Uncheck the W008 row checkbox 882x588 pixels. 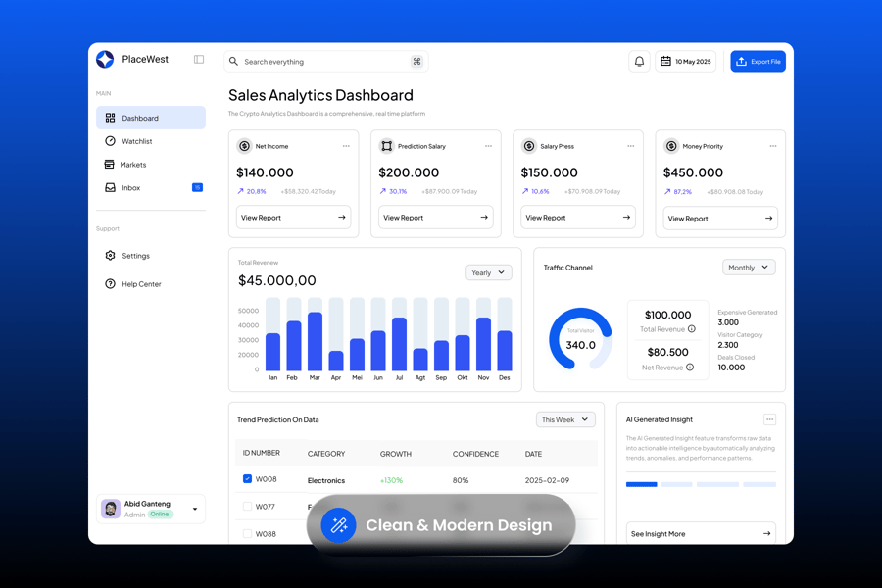click(247, 479)
